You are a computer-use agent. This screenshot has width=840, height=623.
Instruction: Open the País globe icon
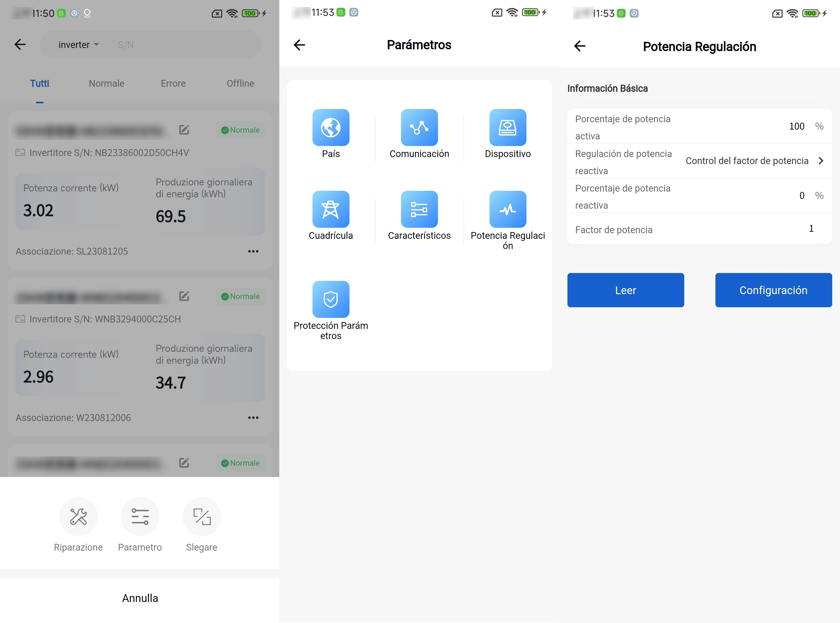tap(331, 127)
